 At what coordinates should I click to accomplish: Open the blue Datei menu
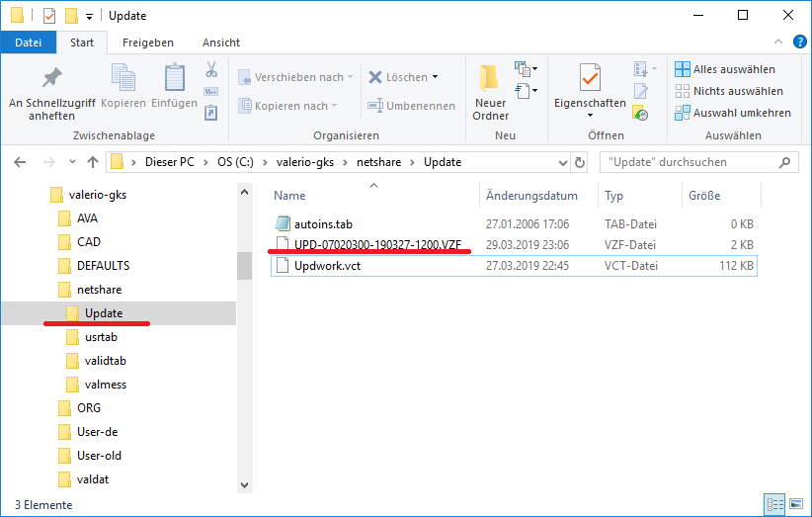[x=29, y=43]
